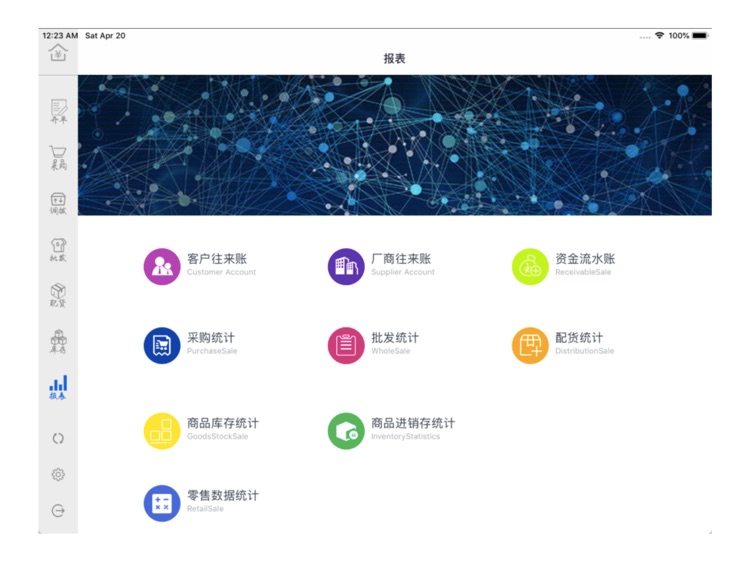Viewport: 750px width, 562px height.
Task: Click the 商品进销存统计 label
Action: coord(413,423)
